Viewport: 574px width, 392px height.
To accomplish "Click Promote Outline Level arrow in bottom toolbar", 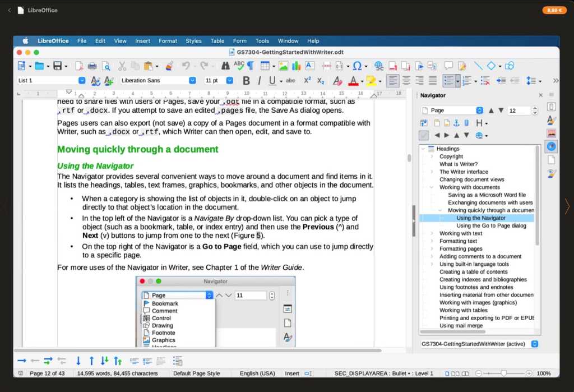I will click(x=35, y=361).
